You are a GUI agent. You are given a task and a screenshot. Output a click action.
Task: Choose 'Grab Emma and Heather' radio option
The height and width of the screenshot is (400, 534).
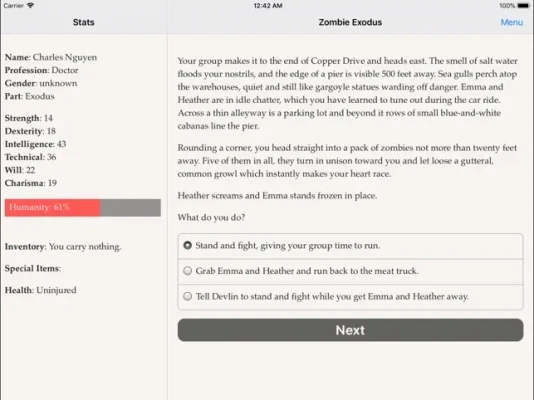pos(350,271)
